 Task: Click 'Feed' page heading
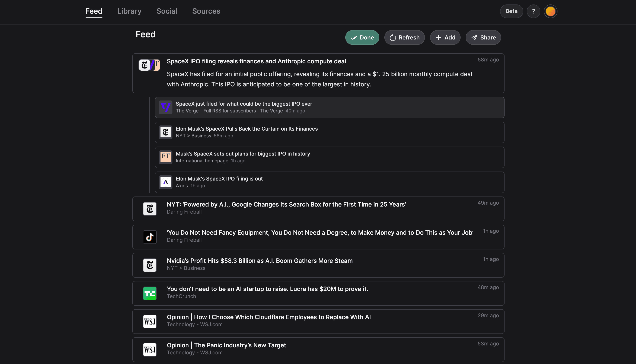tap(146, 35)
